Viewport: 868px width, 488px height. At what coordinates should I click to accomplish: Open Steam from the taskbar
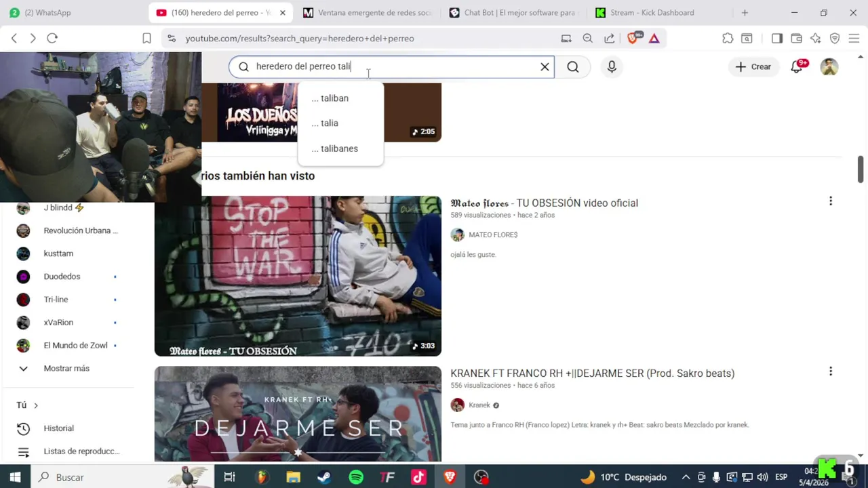coord(324,477)
